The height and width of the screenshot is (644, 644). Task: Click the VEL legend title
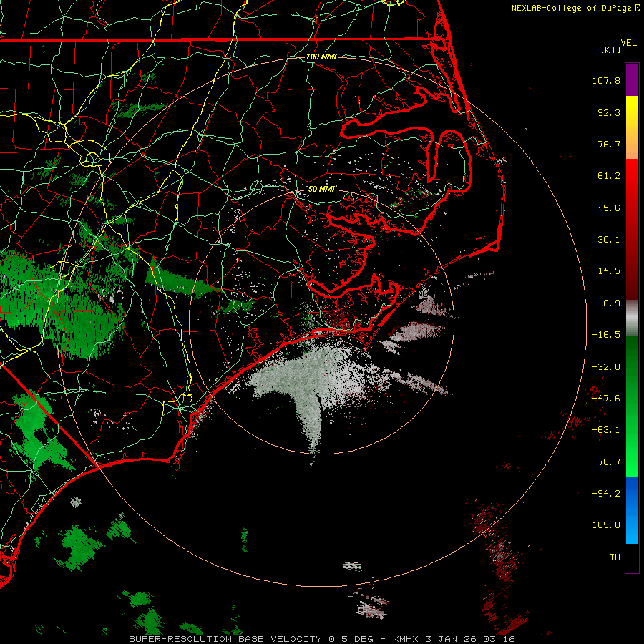tap(628, 43)
